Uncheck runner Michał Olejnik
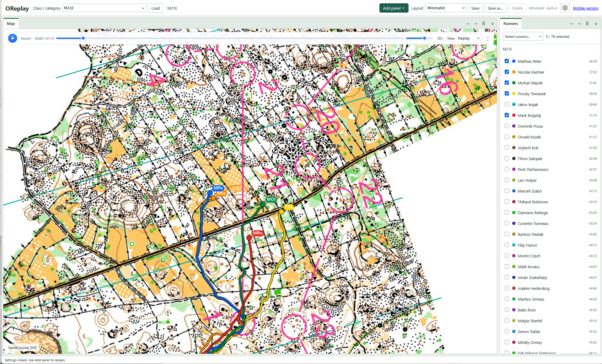The image size is (602, 364). coord(507,83)
